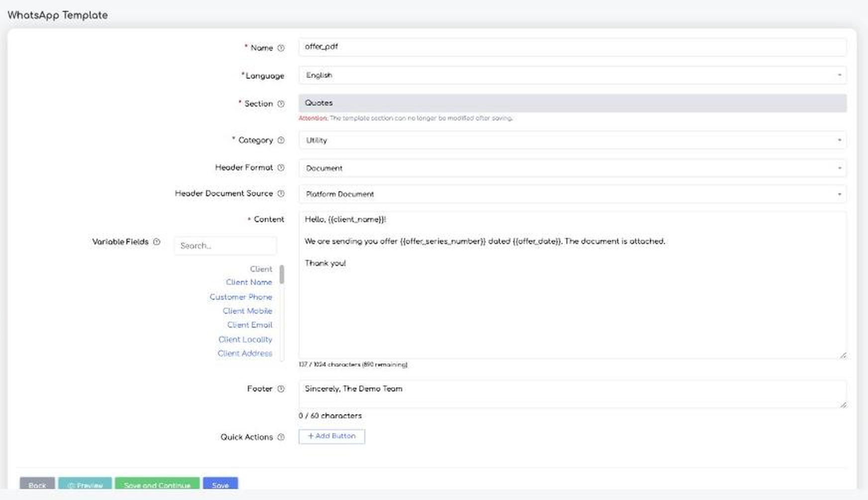The image size is (868, 500).
Task: Click the info icon beside Section label
Action: click(x=281, y=104)
